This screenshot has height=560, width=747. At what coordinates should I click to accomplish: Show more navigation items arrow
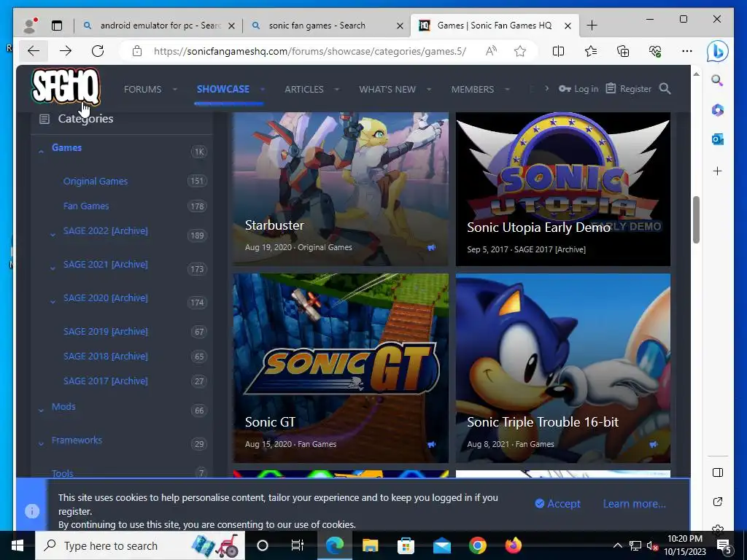[x=546, y=88]
